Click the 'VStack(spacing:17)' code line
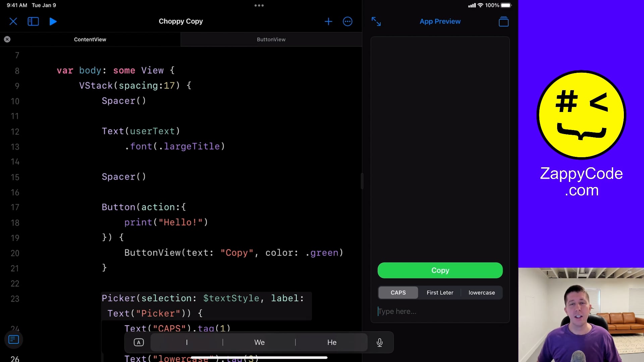644x362 pixels. [135, 85]
